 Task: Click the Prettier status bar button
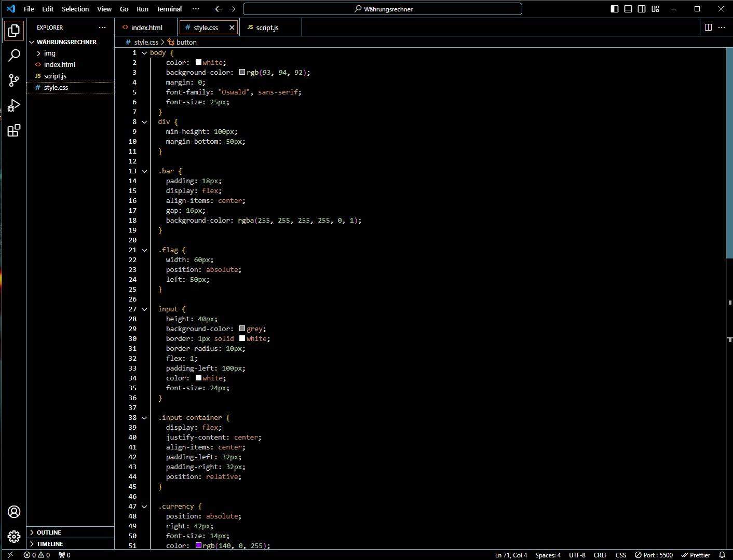point(696,555)
